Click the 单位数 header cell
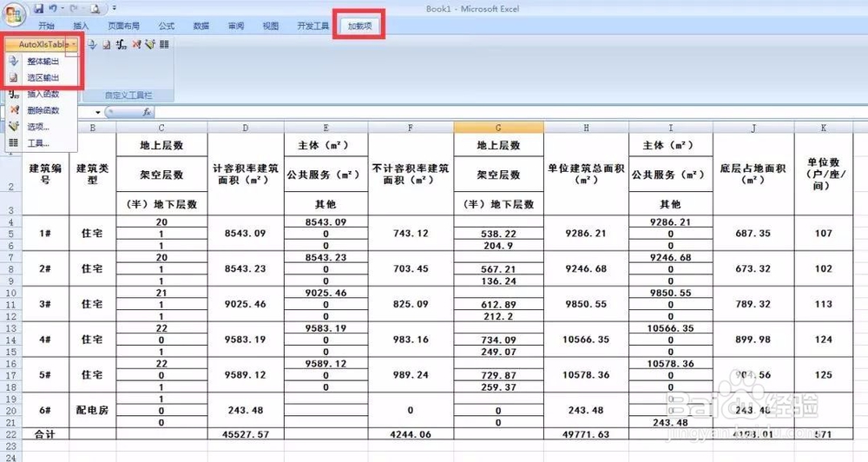 (x=824, y=174)
